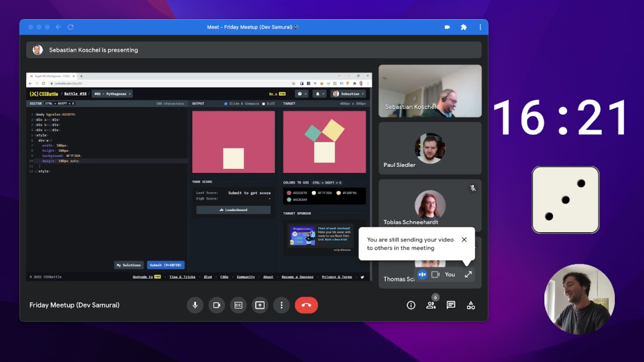Viewport: 644px width, 362px height.
Task: Click the camera icon on the You tile
Action: click(435, 274)
